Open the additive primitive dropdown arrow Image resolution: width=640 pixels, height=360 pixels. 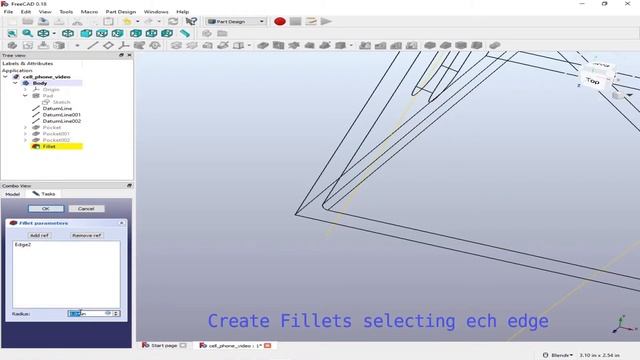point(249,45)
